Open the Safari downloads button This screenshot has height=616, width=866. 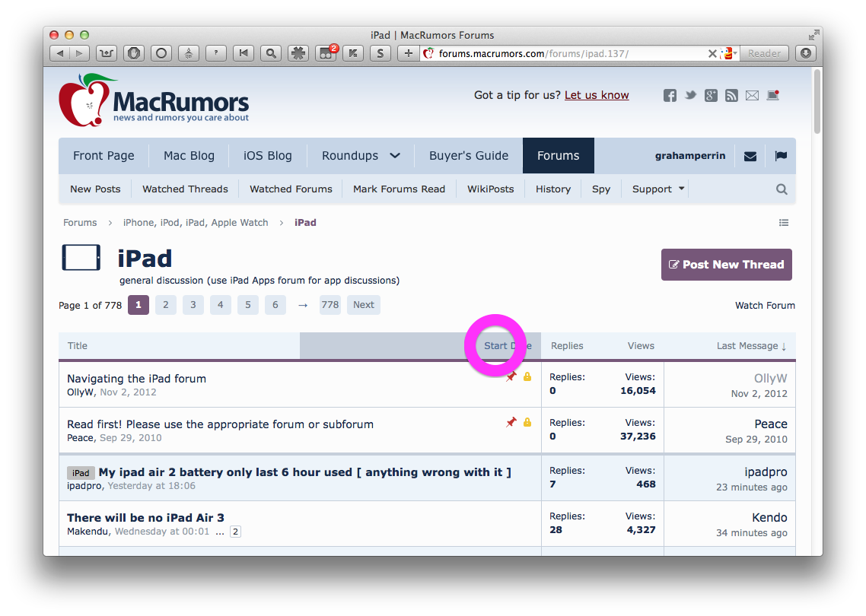pos(806,53)
